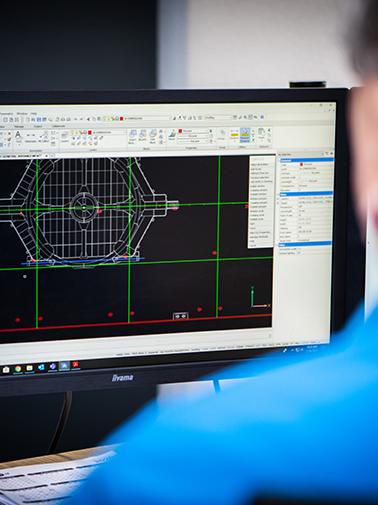
Task: Choose Selection Methods in context menu
Action: coord(259,237)
